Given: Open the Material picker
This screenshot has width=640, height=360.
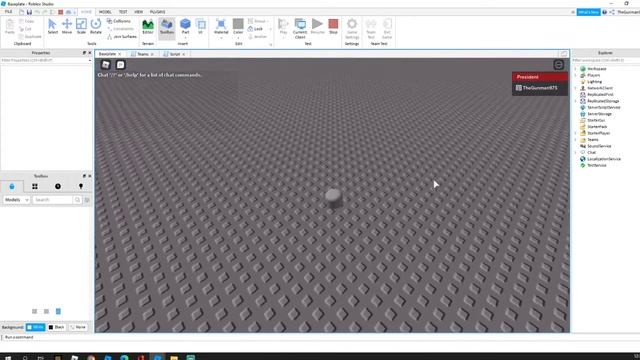Looking at the screenshot, I should [221, 26].
